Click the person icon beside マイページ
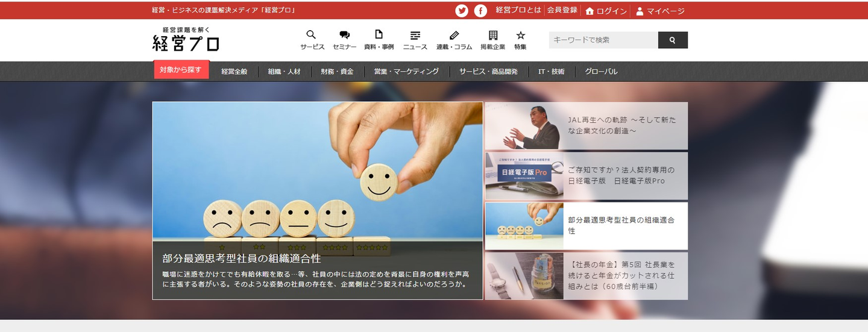The image size is (868, 332). pos(640,11)
